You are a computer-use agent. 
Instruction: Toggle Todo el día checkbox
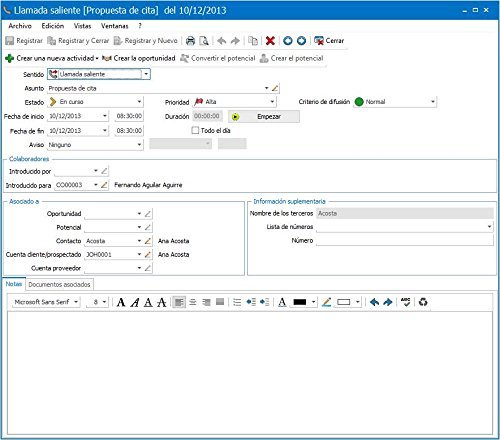(195, 130)
